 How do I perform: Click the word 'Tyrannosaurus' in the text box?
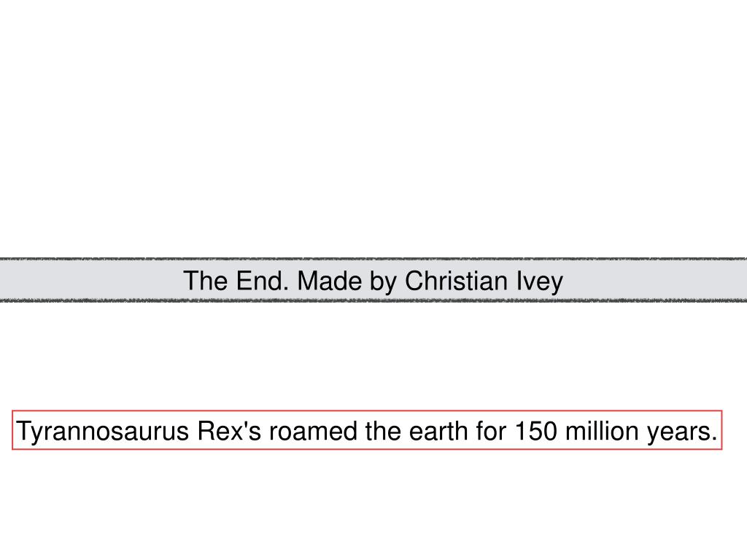[x=103, y=432]
